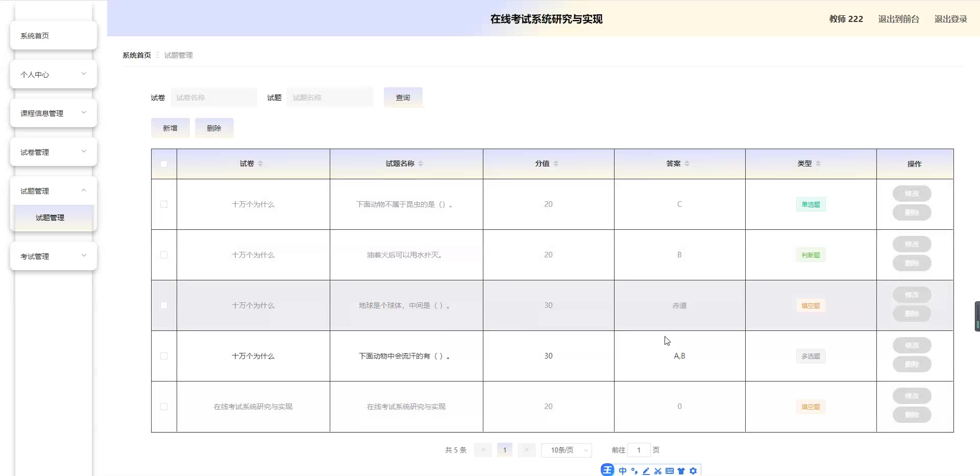Screen dimensions: 980x476
Task: Expand the 个人中心 sidebar menu
Action: (x=54, y=75)
